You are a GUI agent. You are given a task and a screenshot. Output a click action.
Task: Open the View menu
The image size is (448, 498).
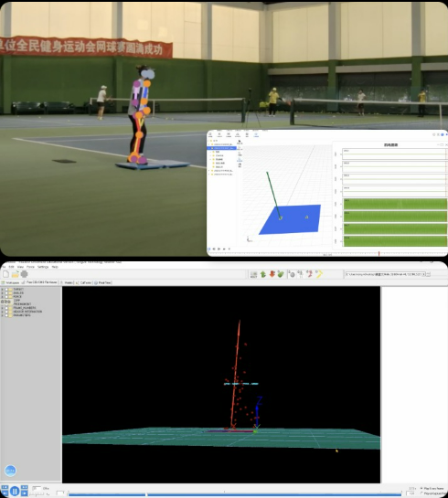click(20, 267)
